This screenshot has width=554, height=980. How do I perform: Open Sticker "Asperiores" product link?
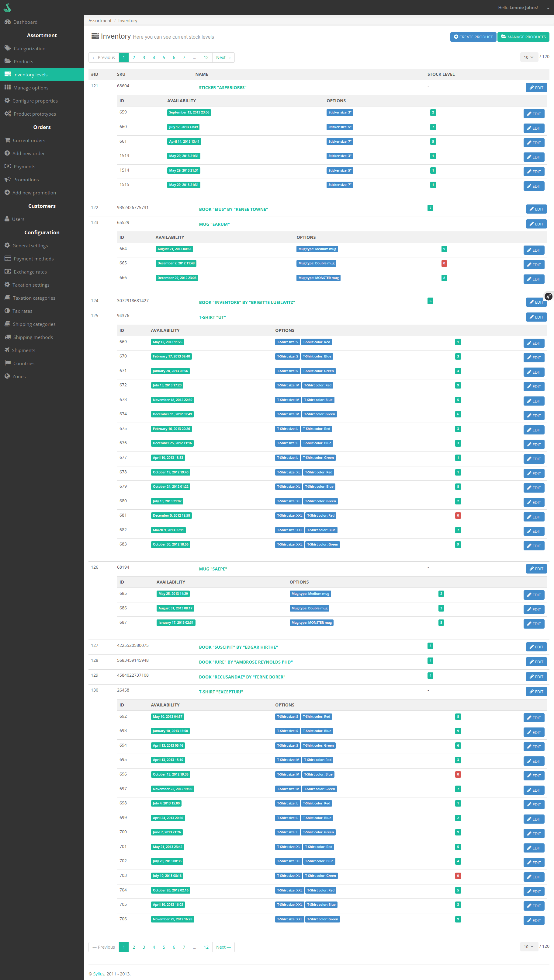[x=223, y=88]
